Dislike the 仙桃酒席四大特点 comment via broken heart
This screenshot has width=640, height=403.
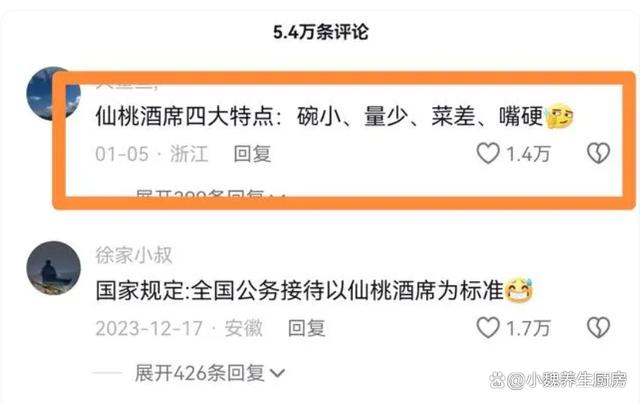pyautogui.click(x=598, y=154)
